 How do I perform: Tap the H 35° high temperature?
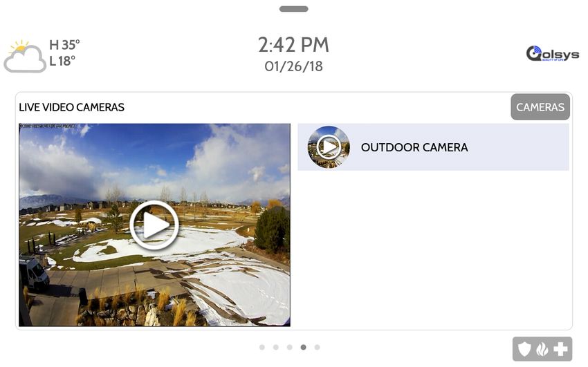pyautogui.click(x=64, y=44)
